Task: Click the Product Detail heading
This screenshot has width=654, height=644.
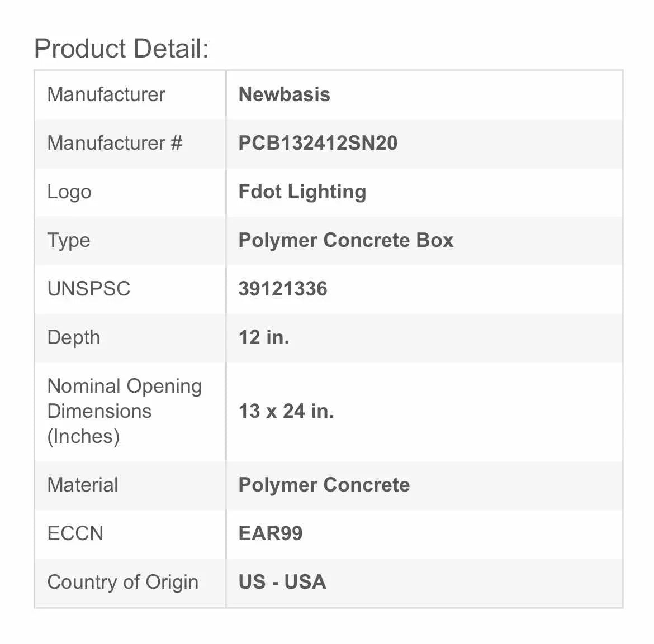Action: 121,49
